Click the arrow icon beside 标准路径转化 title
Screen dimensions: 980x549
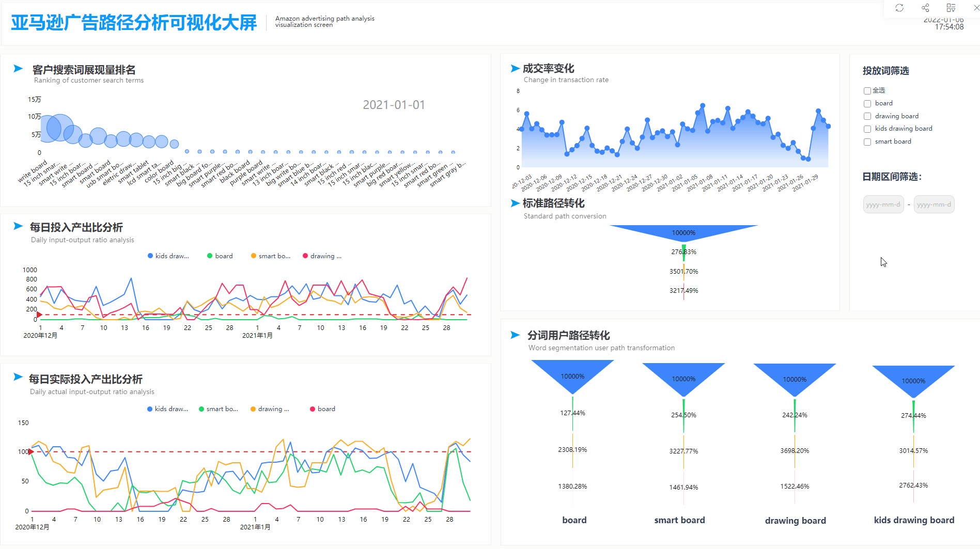514,203
